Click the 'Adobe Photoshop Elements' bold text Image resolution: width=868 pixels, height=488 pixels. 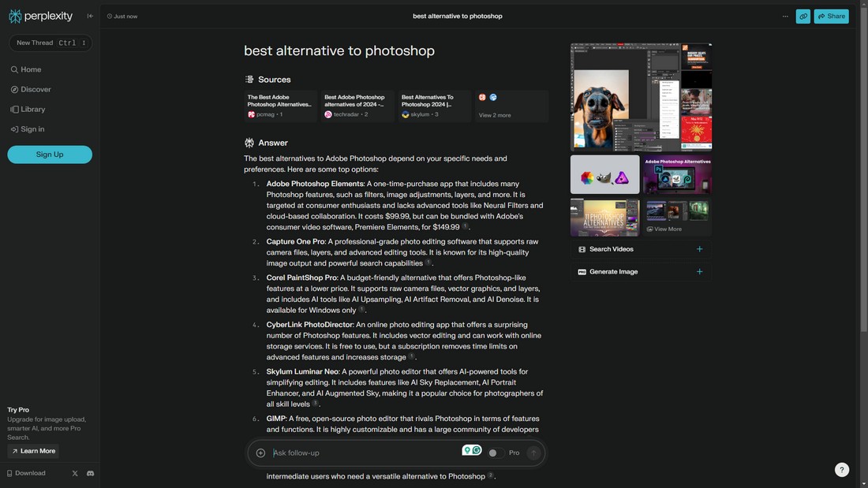315,184
